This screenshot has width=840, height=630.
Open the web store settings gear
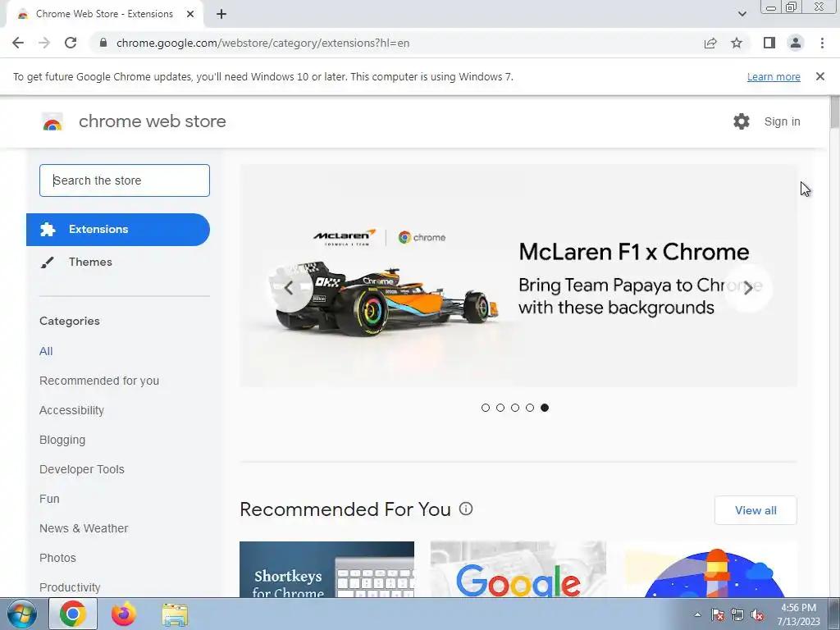coord(742,121)
